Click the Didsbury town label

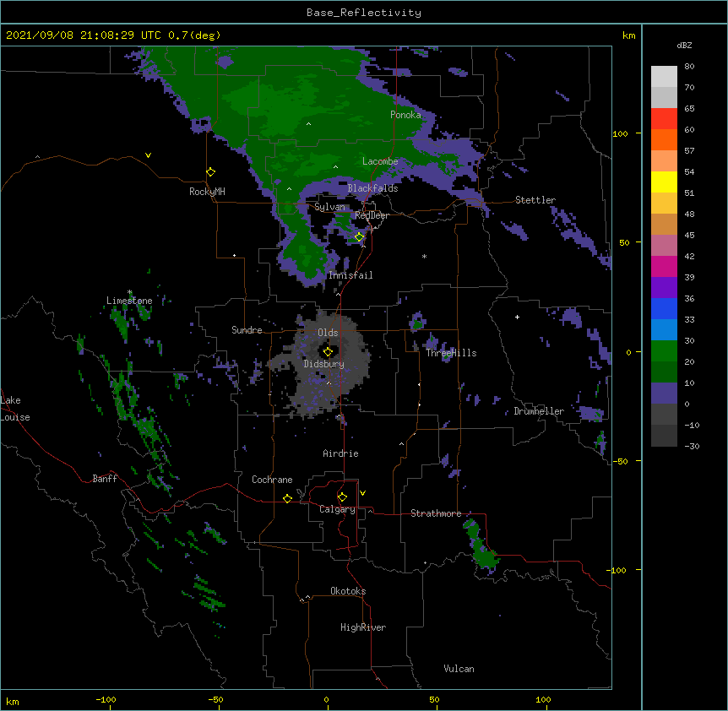pos(323,364)
